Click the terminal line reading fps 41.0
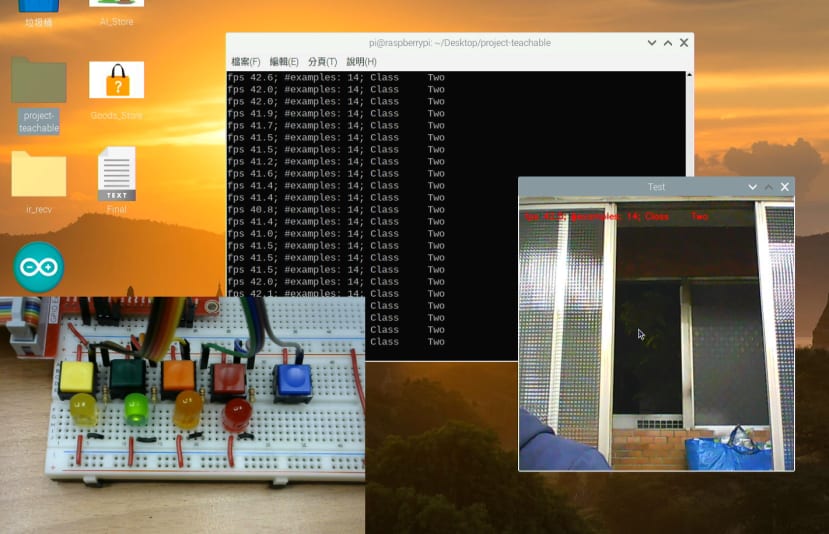The height and width of the screenshot is (534, 829). 336,234
